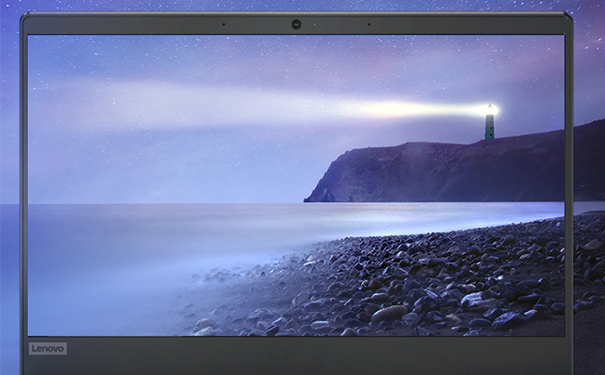Image resolution: width=605 pixels, height=375 pixels.
Task: Click the right microphone hole on bezel
Action: pyautogui.click(x=369, y=24)
